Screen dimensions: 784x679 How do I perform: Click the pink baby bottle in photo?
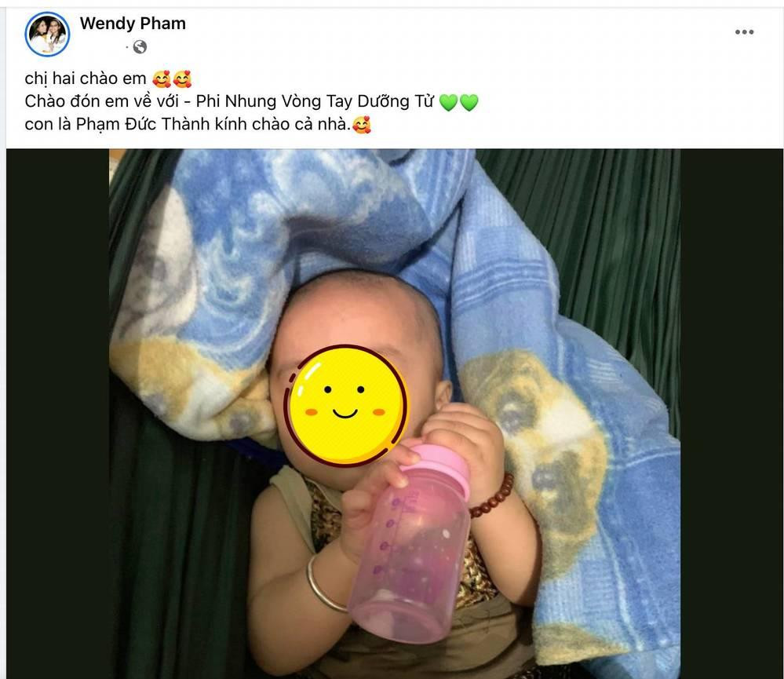click(410, 542)
